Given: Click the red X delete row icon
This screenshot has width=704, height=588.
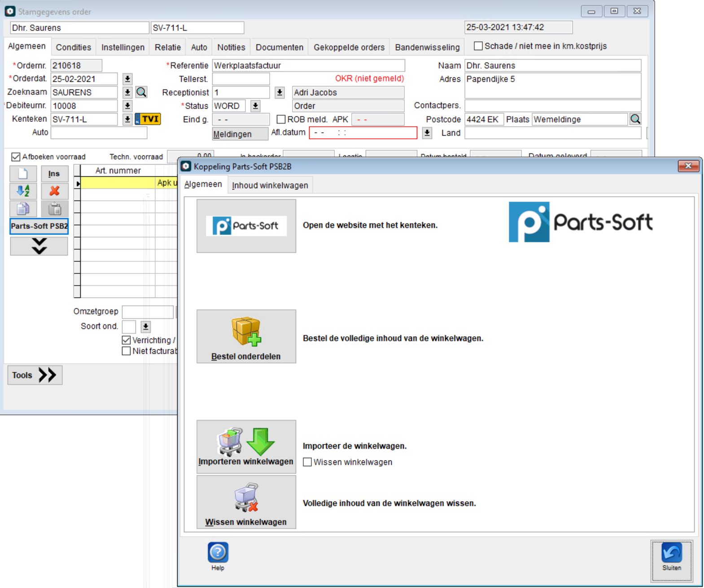Looking at the screenshot, I should tap(54, 191).
